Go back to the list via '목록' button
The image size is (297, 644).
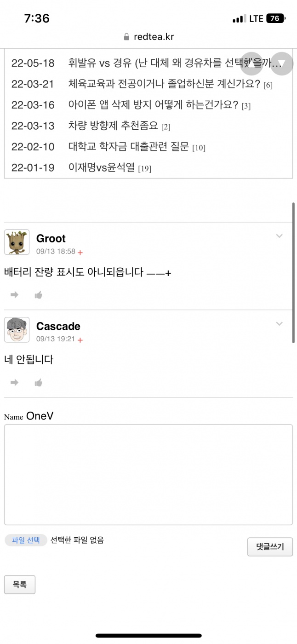[20, 585]
